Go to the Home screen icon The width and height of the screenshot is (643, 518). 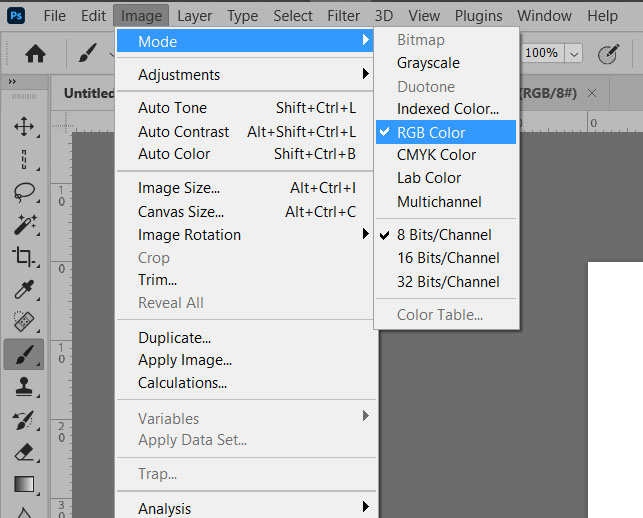[x=35, y=54]
